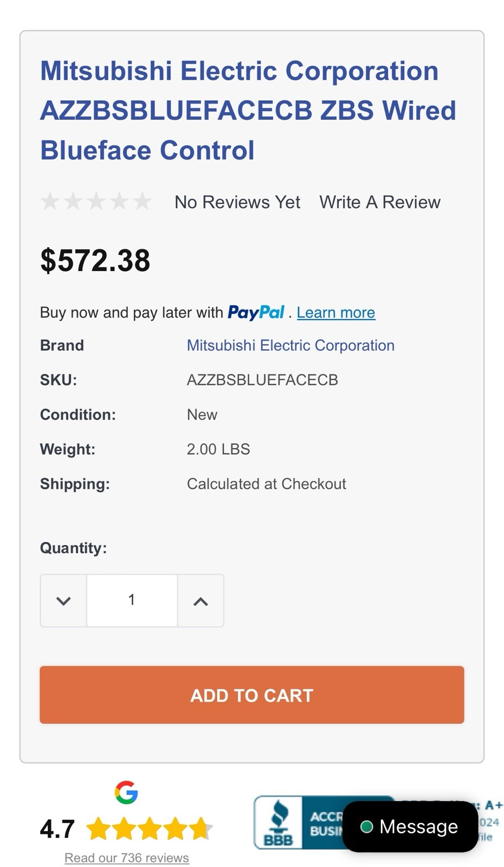
Task: Click the product title heading
Action: 248,111
